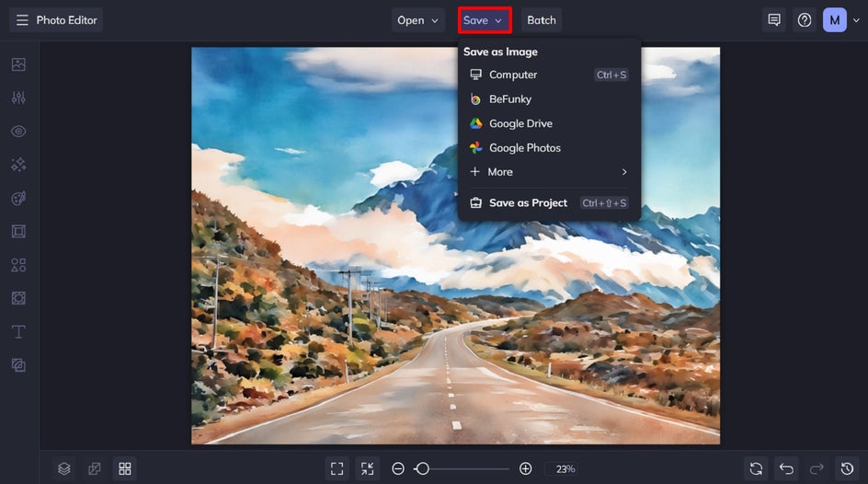Screen dimensions: 868x484
Task: Select the Text tool icon
Action: pyautogui.click(x=18, y=331)
